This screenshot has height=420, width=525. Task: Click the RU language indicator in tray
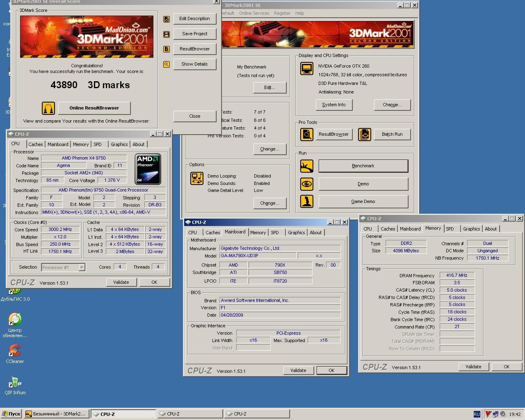coord(477,414)
